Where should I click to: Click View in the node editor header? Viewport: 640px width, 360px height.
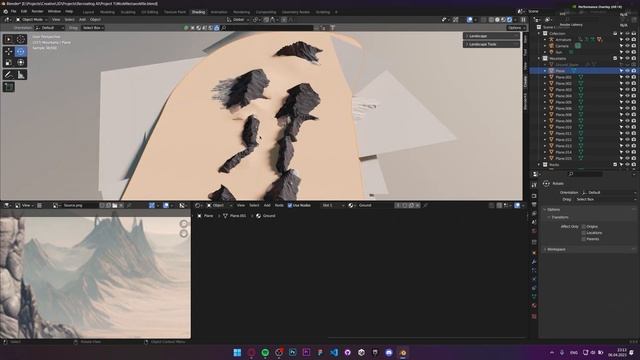pyautogui.click(x=241, y=205)
